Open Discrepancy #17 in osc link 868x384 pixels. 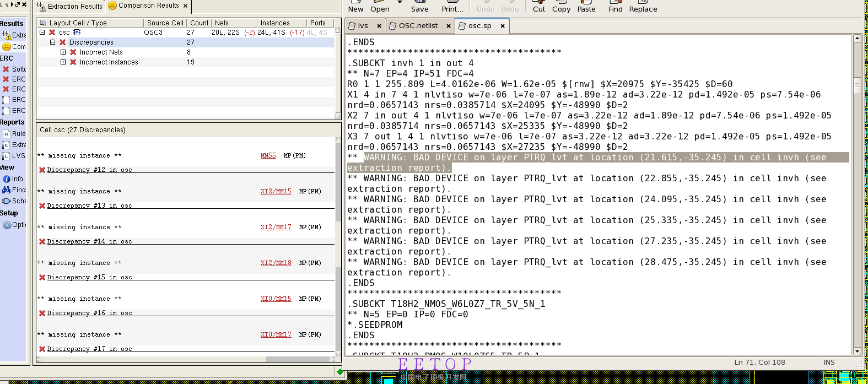[x=89, y=349]
